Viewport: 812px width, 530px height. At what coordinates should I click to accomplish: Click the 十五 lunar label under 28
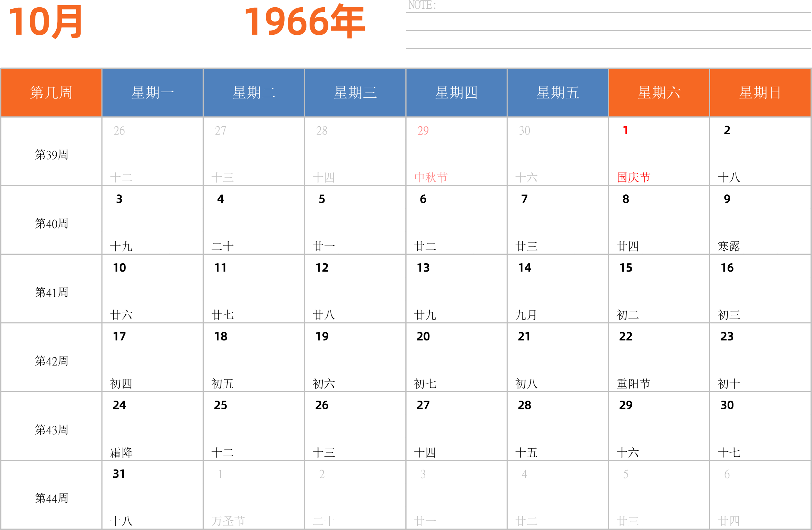(x=526, y=452)
